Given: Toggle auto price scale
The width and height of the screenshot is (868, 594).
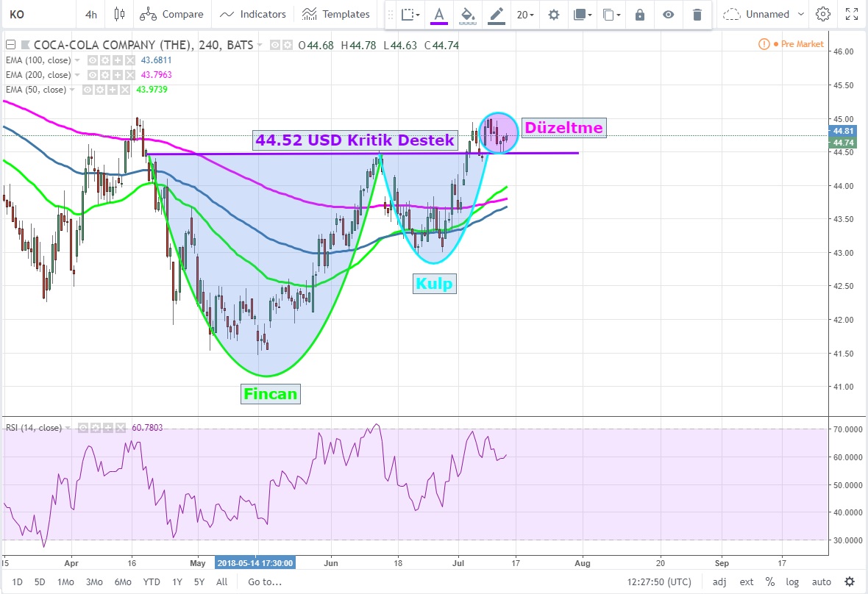Looking at the screenshot, I should [x=822, y=582].
